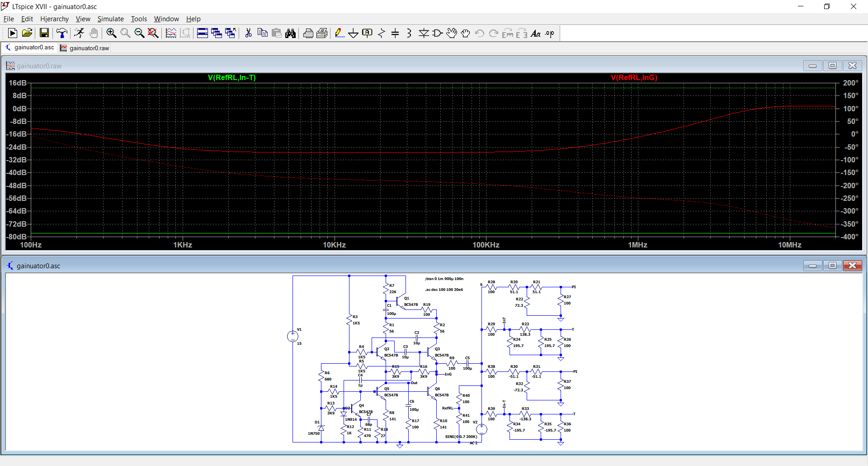
Task: Place an inductor component
Action: point(409,33)
